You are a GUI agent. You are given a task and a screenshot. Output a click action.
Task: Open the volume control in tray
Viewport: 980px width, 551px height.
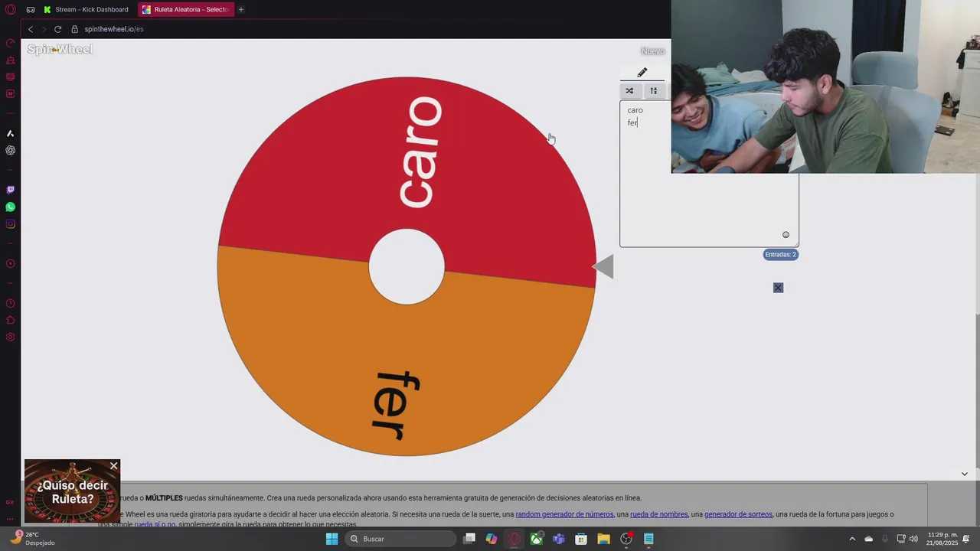pos(913,539)
